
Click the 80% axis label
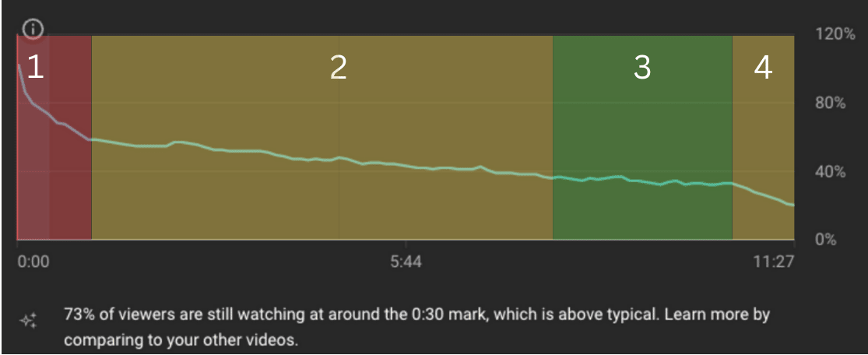(831, 103)
